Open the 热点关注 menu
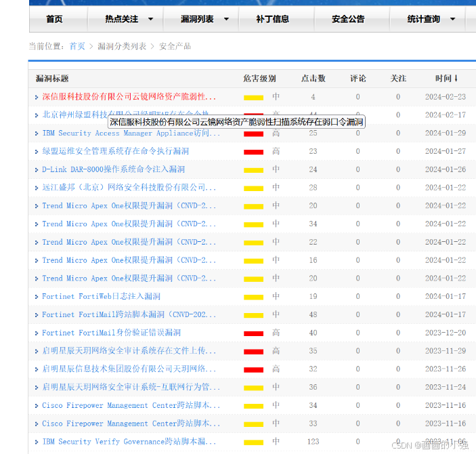The width and height of the screenshot is (476, 454). coord(121,19)
